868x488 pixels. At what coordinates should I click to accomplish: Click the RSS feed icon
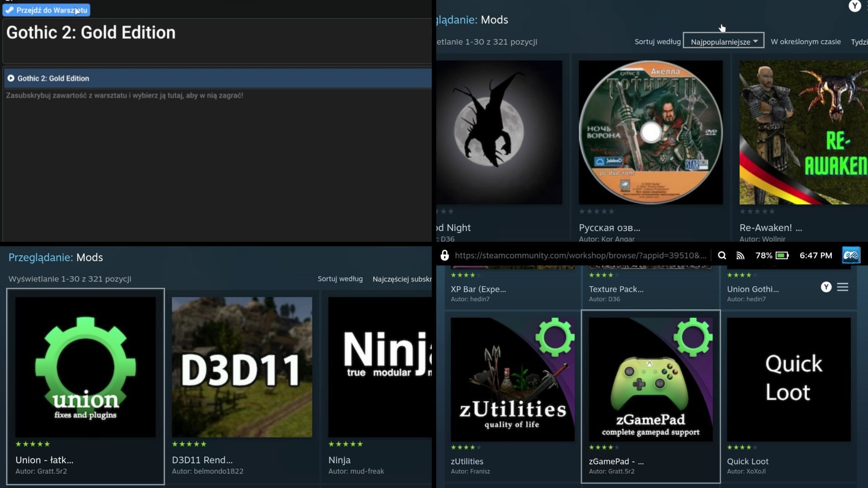point(740,256)
